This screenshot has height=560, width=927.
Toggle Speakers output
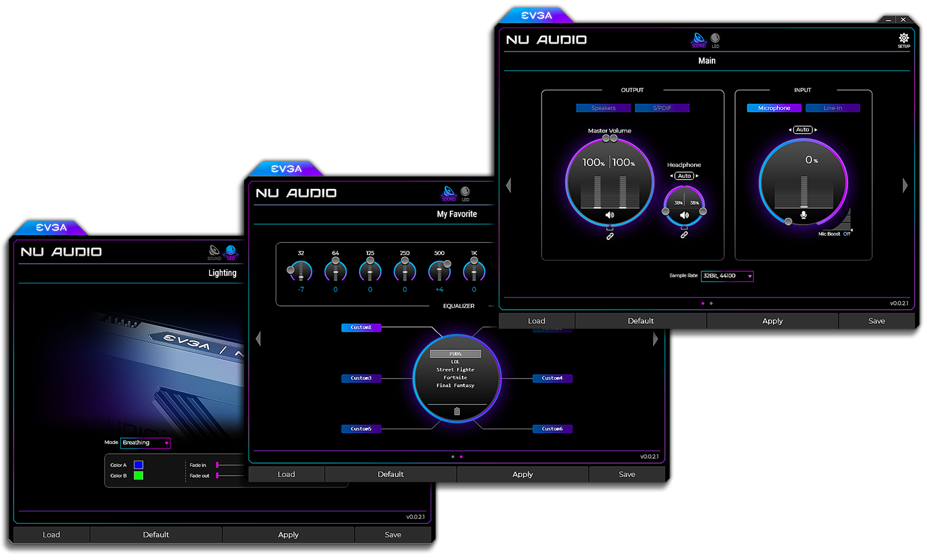pyautogui.click(x=604, y=108)
